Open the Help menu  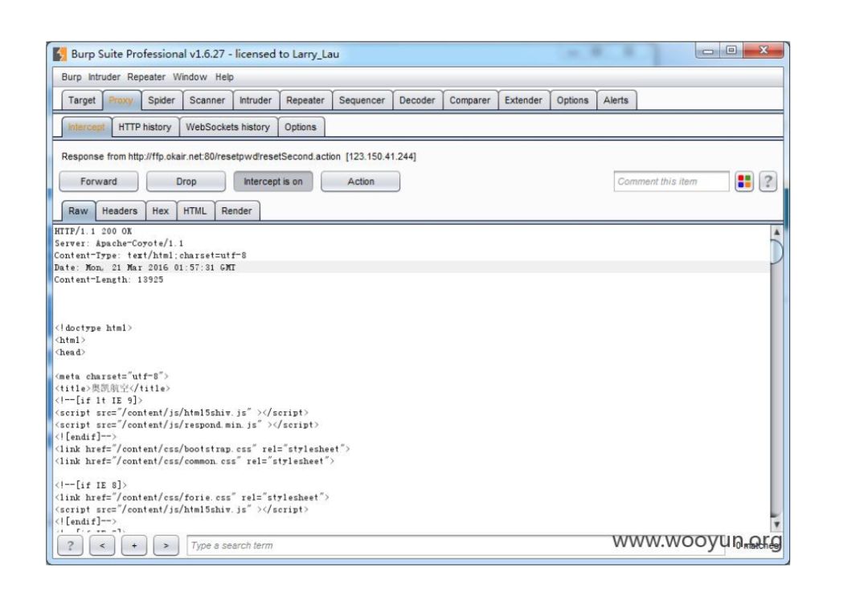224,77
